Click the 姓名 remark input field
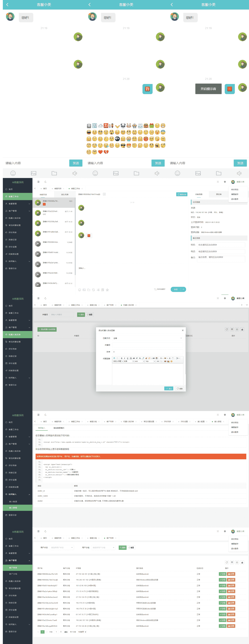This screenshot has width=249, height=644. coord(221,245)
